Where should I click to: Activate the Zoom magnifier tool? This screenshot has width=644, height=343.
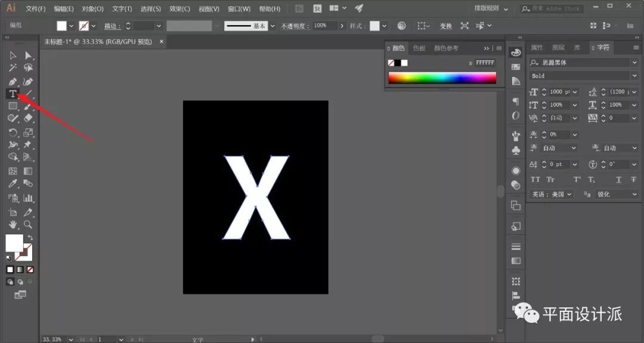(x=28, y=224)
